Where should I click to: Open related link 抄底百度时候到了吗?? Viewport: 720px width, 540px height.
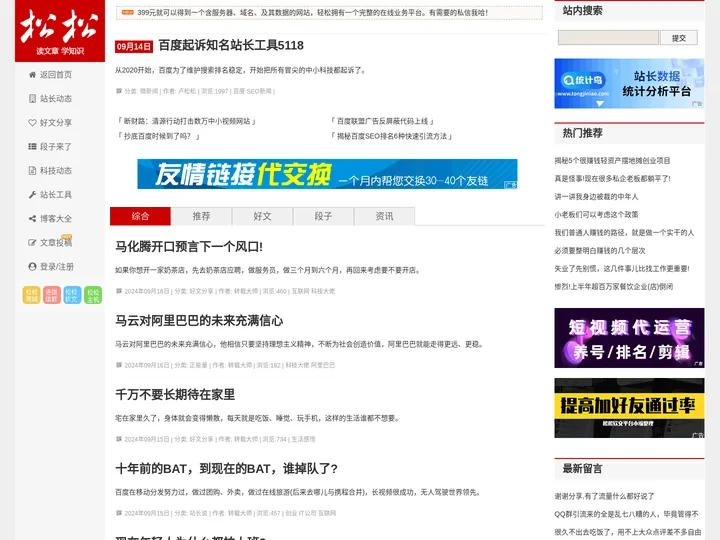(x=158, y=136)
